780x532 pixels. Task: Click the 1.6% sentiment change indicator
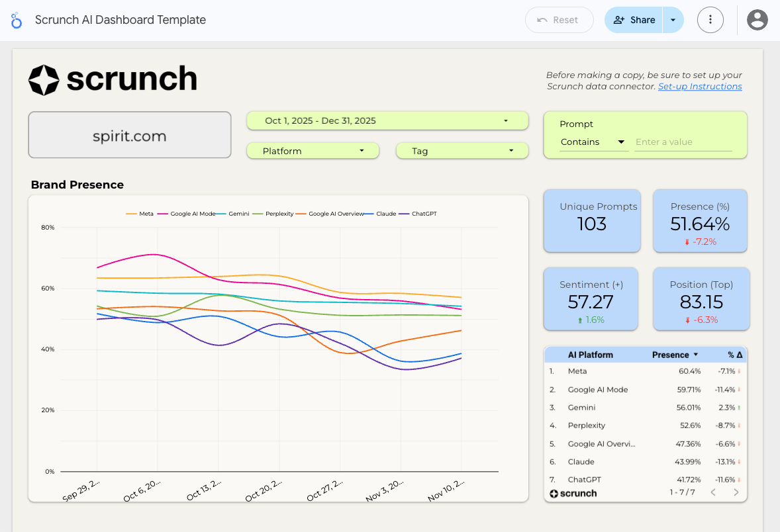(591, 320)
